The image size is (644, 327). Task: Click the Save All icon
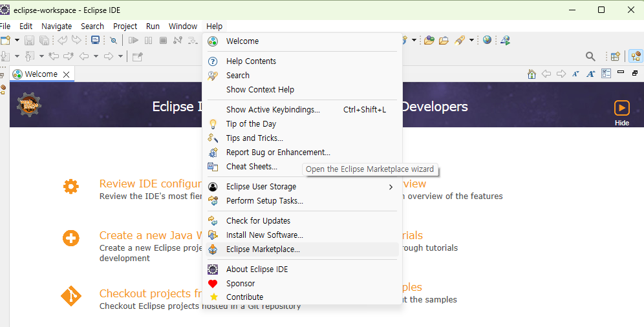click(44, 40)
